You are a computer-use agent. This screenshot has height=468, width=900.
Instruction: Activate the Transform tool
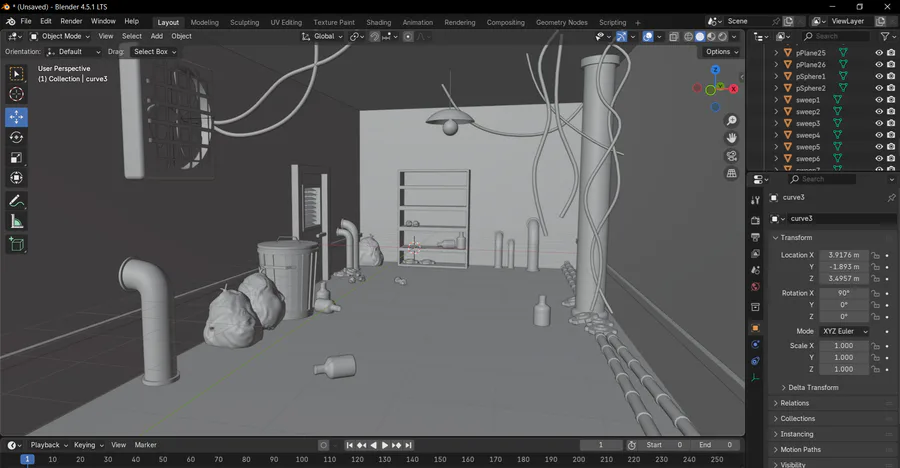tap(17, 178)
